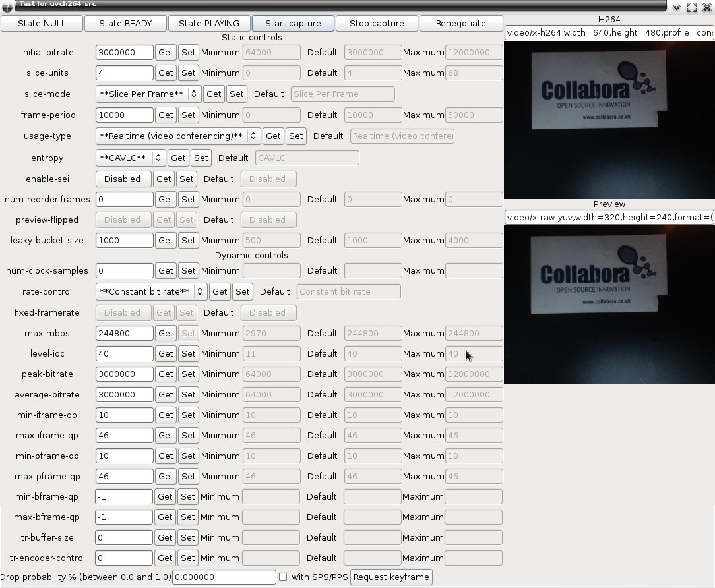Get the initial-bitrate value
The image size is (715, 588).
pyautogui.click(x=166, y=52)
